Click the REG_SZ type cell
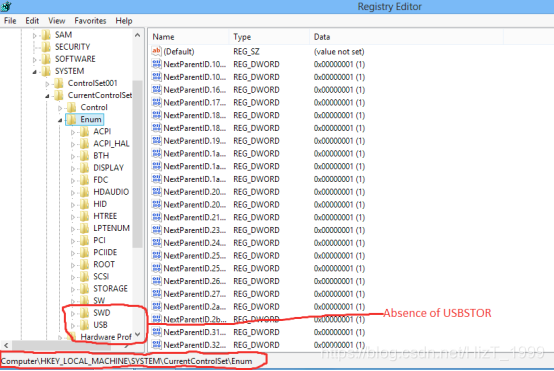554x371 pixels. click(x=246, y=52)
